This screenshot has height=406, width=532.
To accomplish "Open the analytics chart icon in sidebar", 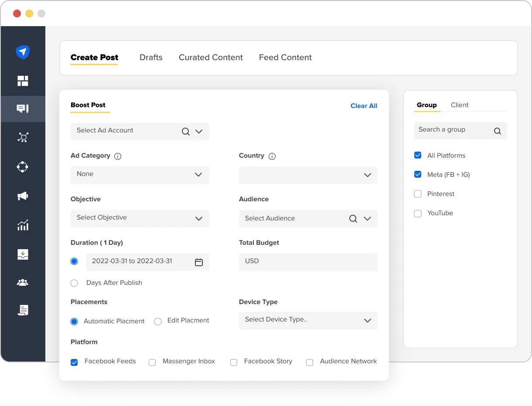I will click(23, 225).
